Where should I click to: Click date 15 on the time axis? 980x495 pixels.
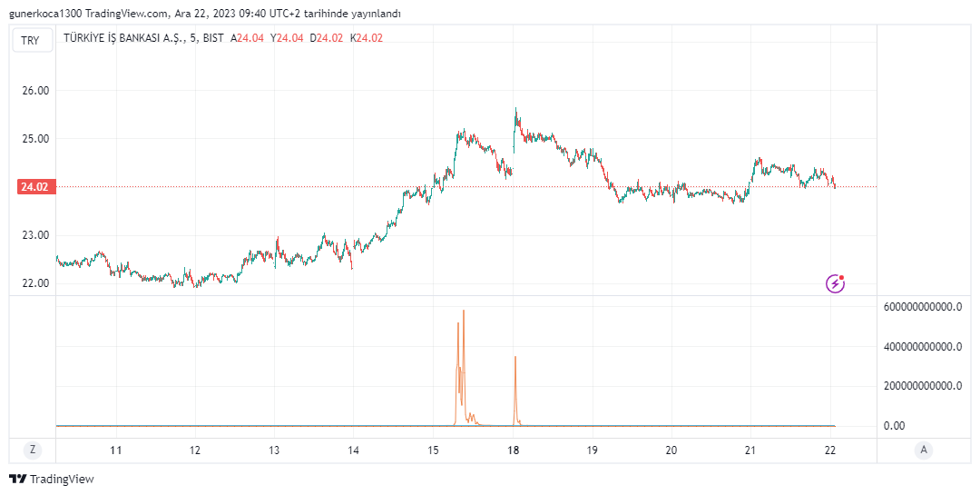click(x=434, y=450)
